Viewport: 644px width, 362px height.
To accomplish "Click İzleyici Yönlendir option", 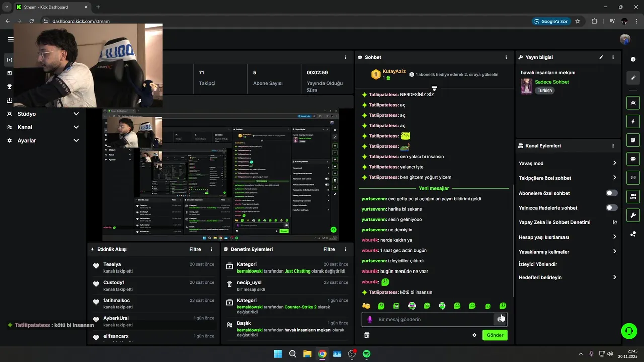I will point(538,264).
